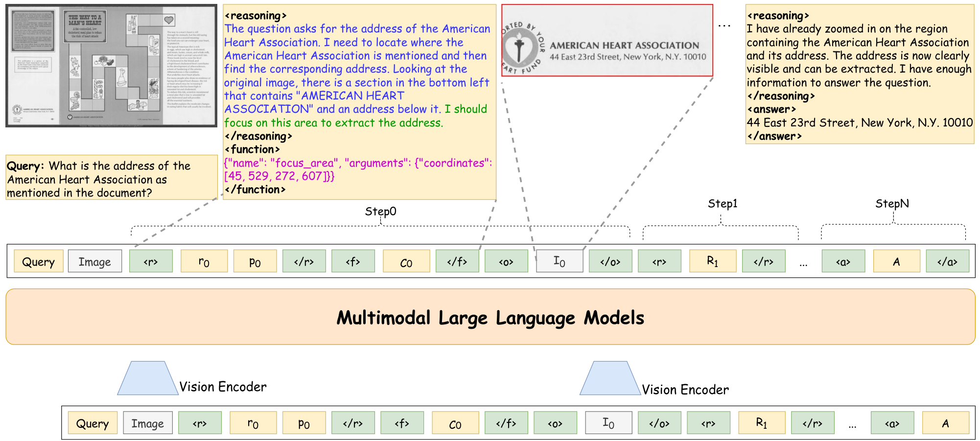This screenshot has width=980, height=441.
Task: Click the <f> function call token
Action: tap(353, 261)
